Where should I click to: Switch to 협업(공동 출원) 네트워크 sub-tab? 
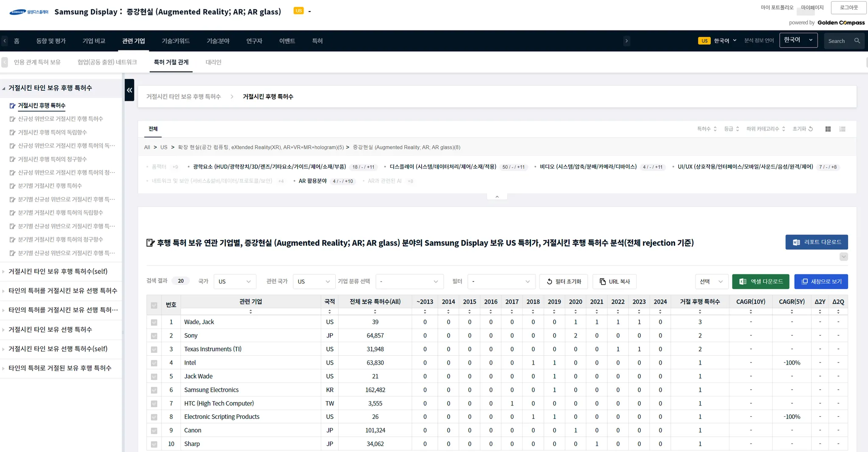[x=107, y=62]
